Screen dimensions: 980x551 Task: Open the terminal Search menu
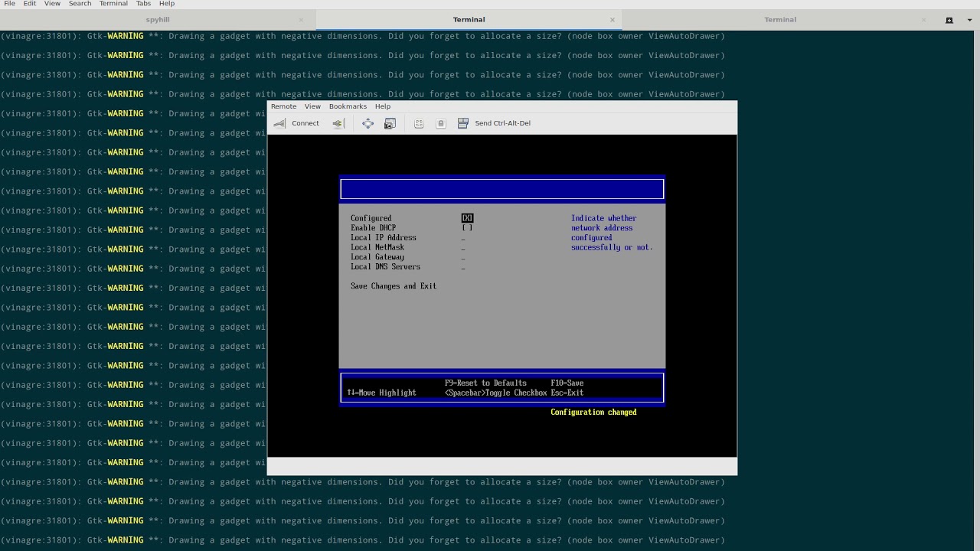[80, 4]
